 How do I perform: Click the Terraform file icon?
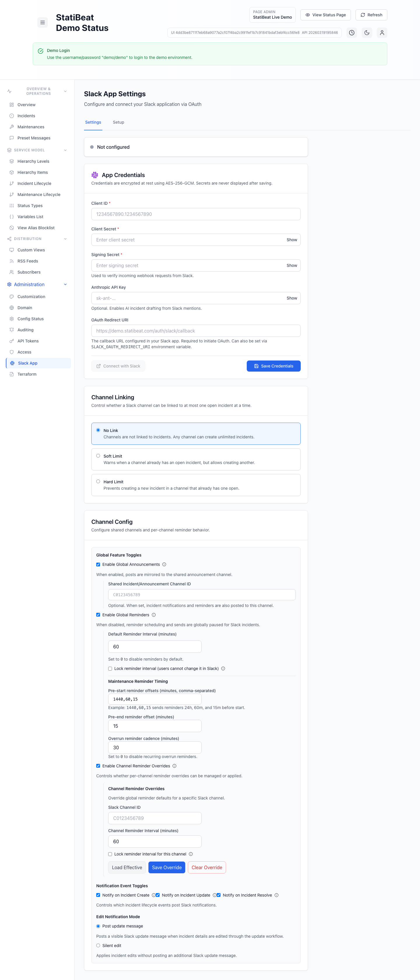[12, 374]
